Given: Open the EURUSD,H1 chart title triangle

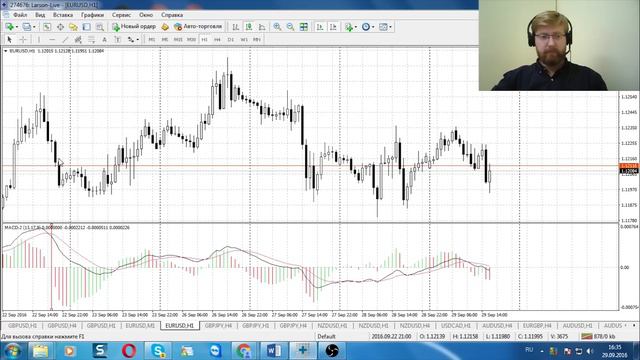Looking at the screenshot, I should click(x=5, y=51).
